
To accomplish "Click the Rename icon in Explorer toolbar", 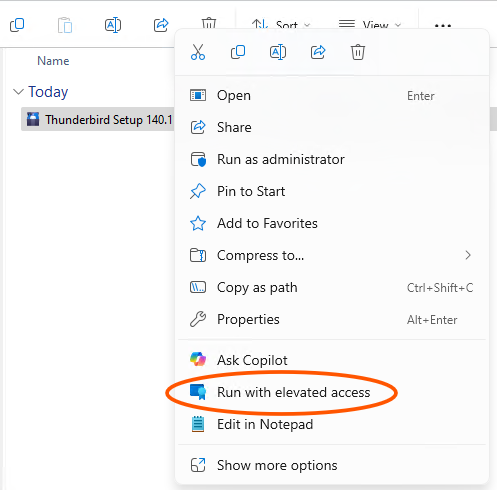I will (x=113, y=25).
